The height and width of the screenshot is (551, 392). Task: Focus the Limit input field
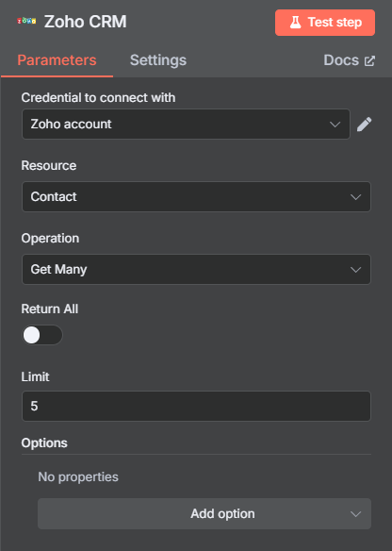tap(196, 407)
